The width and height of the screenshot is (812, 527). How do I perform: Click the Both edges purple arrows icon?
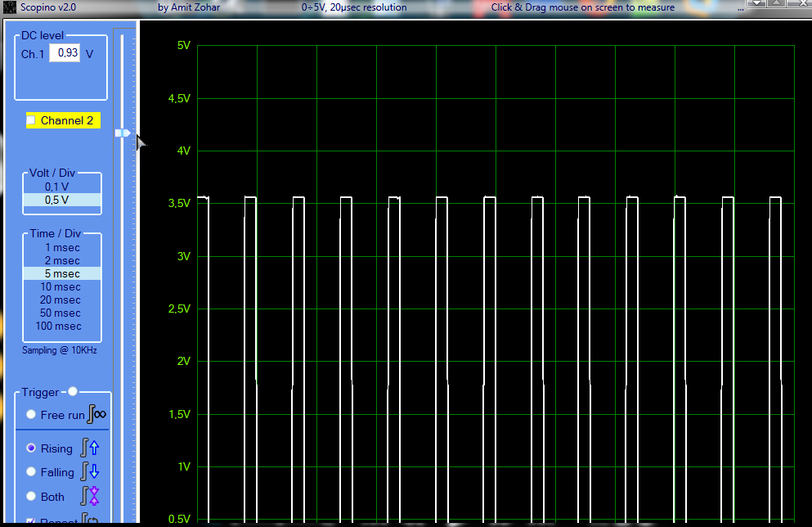click(x=91, y=495)
